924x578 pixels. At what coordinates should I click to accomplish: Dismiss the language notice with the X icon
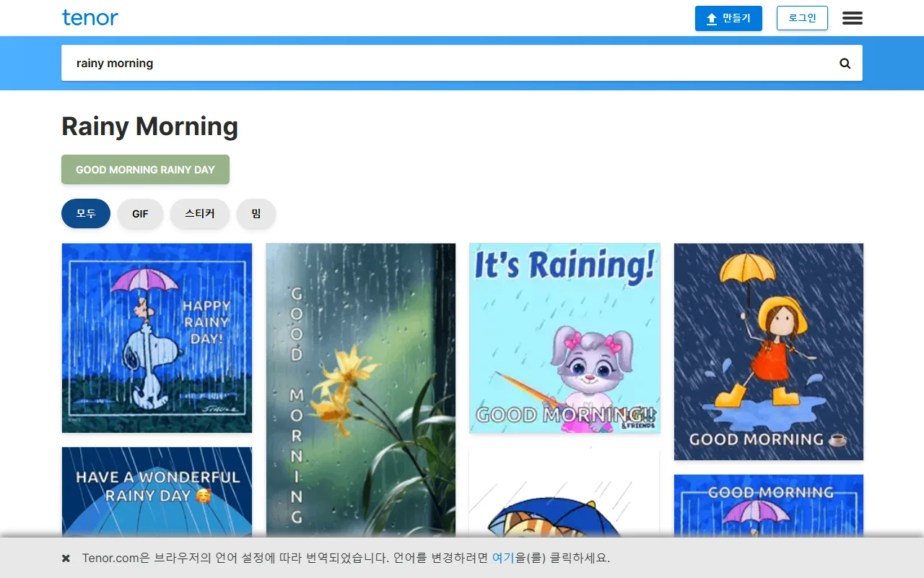[x=66, y=558]
